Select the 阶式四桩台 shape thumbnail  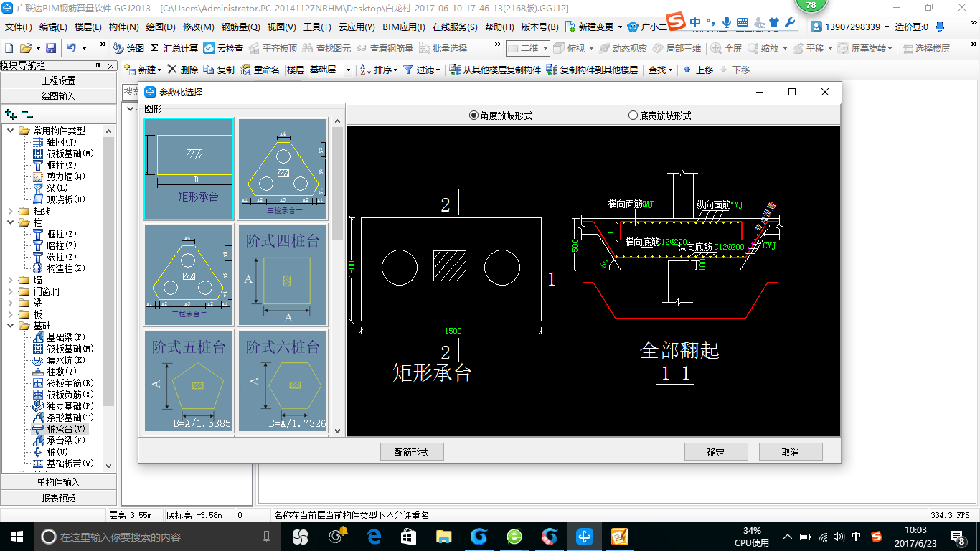click(x=283, y=275)
